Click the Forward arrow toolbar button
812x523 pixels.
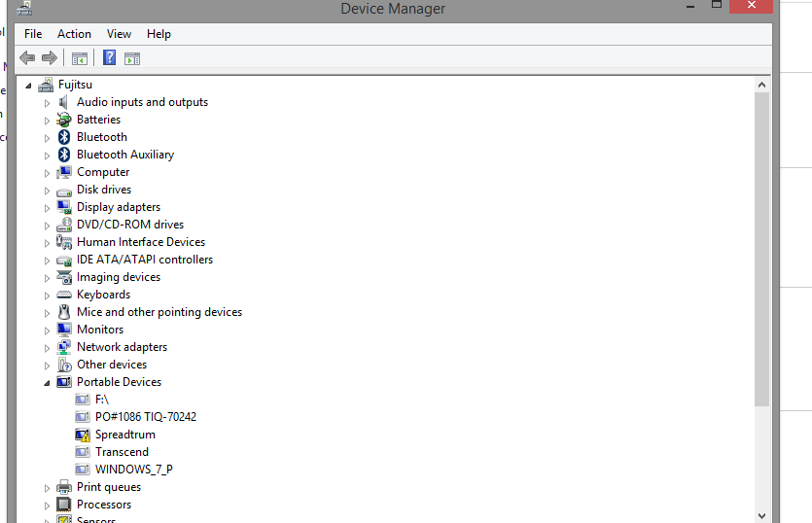pos(49,58)
